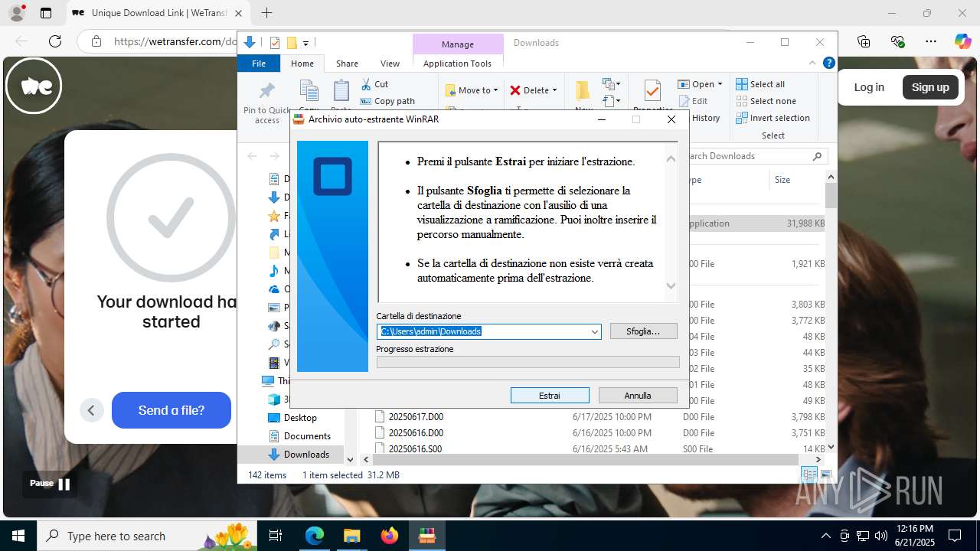
Task: Click the quick access properties checkmark icon
Action: [x=276, y=43]
